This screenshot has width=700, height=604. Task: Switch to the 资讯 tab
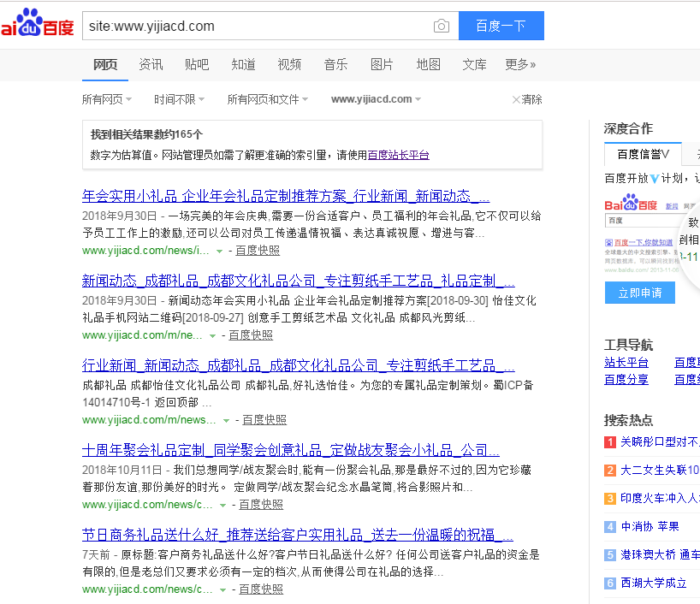click(151, 65)
